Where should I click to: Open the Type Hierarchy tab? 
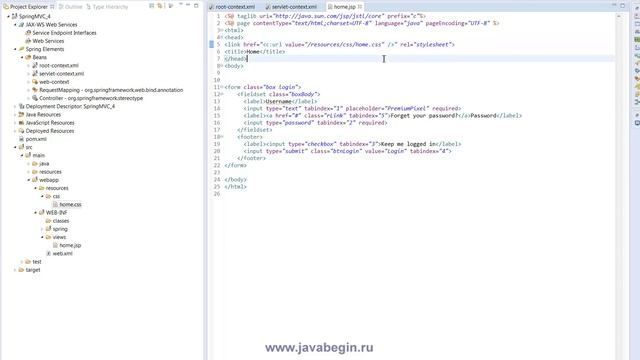[107, 7]
